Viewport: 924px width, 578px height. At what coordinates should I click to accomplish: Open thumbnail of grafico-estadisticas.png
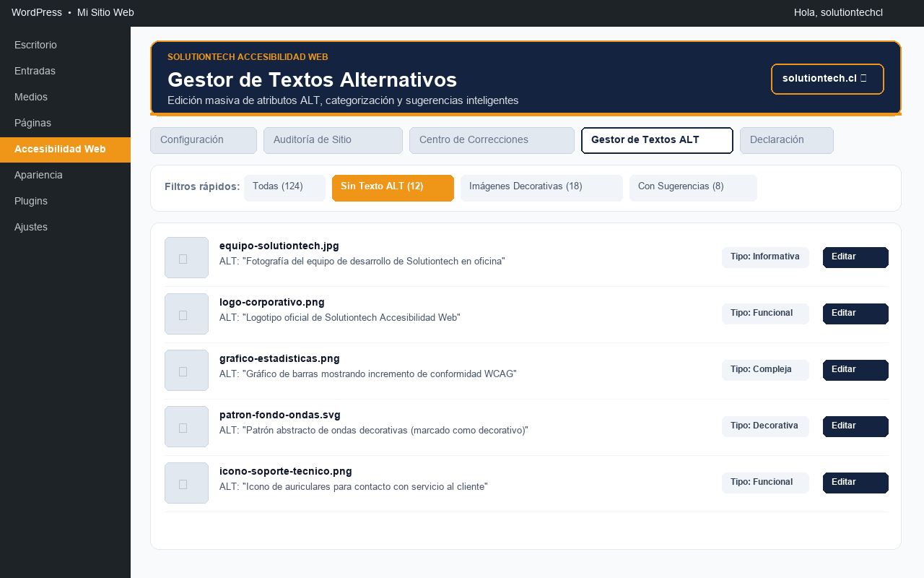[x=186, y=370]
